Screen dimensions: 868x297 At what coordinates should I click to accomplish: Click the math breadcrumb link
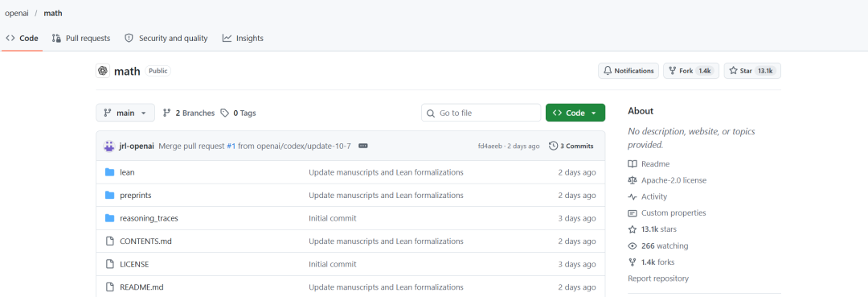[x=53, y=13]
